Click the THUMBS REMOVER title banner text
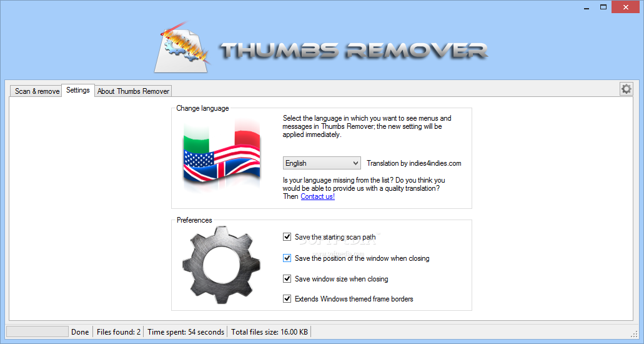 pyautogui.click(x=354, y=51)
